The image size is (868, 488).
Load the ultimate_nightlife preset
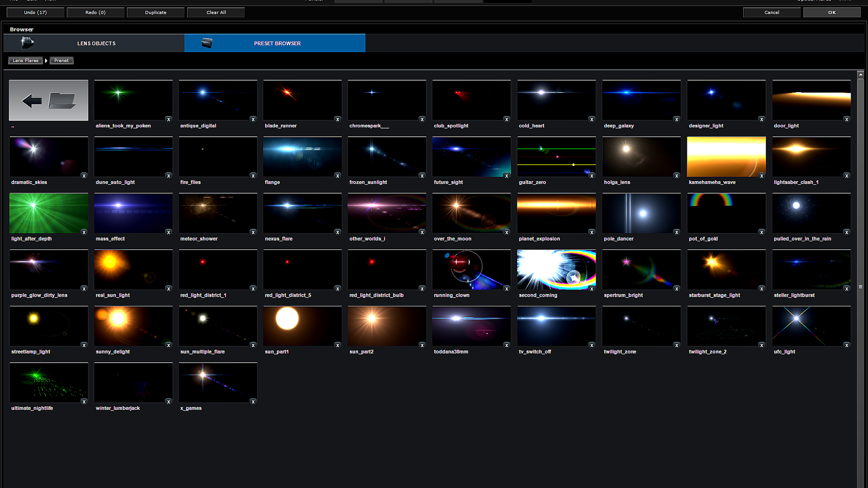pyautogui.click(x=48, y=382)
